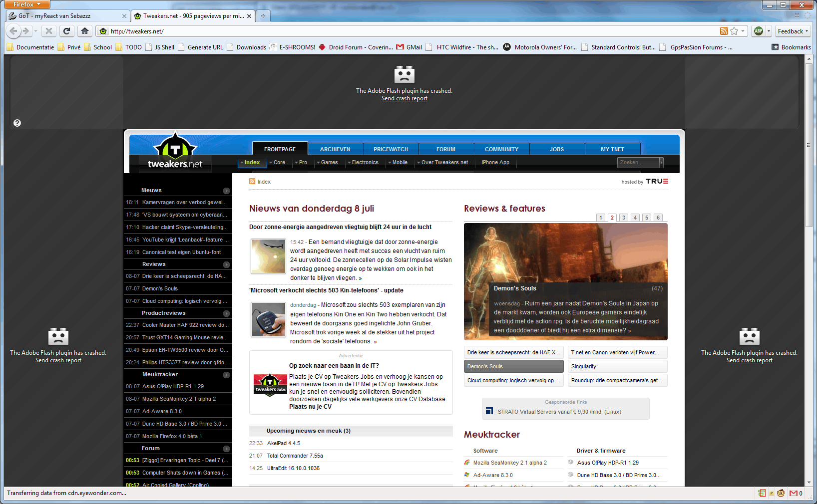
Task: Close the GoT - myReact van Sebazzz tab
Action: [x=124, y=16]
